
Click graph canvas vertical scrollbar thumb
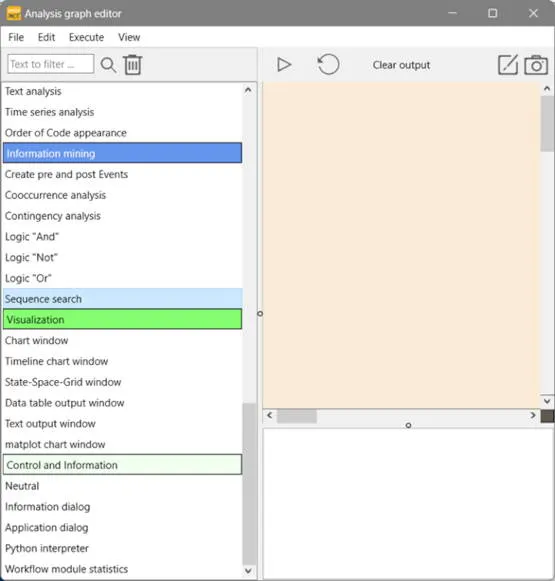click(547, 123)
